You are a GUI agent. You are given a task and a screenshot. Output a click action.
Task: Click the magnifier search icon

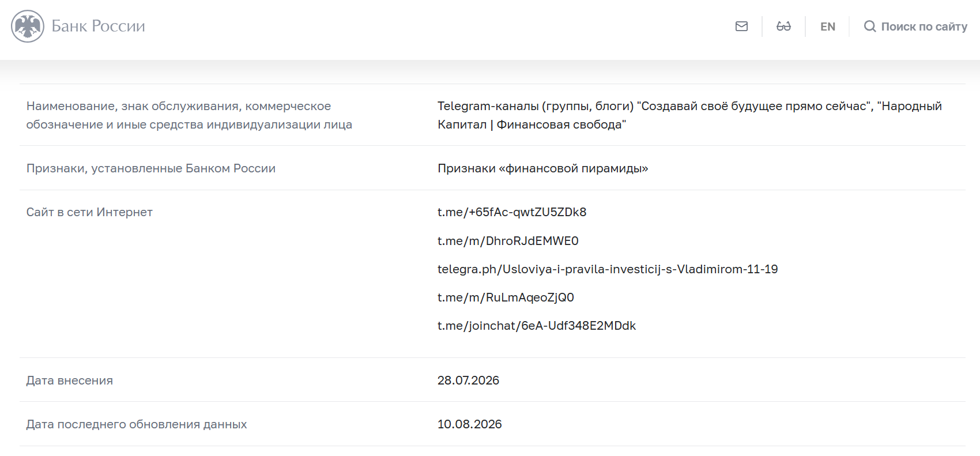pos(870,27)
